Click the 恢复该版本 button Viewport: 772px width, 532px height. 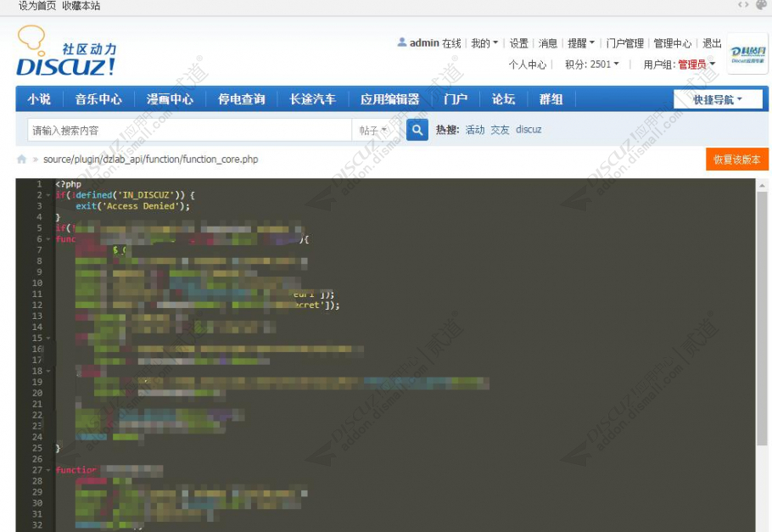coord(737,160)
